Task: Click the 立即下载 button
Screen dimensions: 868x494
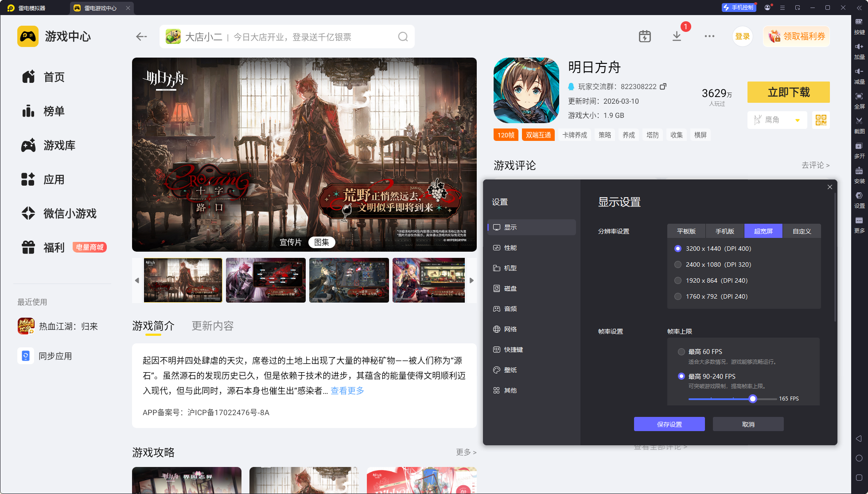Action: point(788,92)
